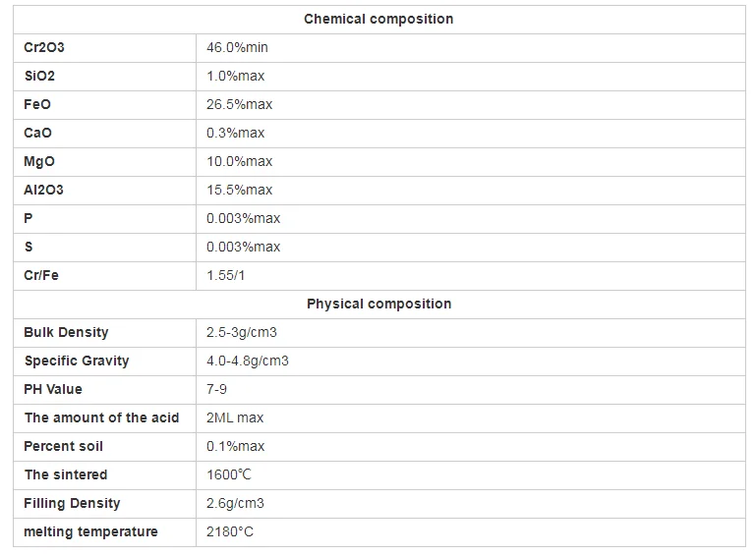Click the 46.0%min value cell
The height and width of the screenshot is (556, 756).
coord(237,47)
